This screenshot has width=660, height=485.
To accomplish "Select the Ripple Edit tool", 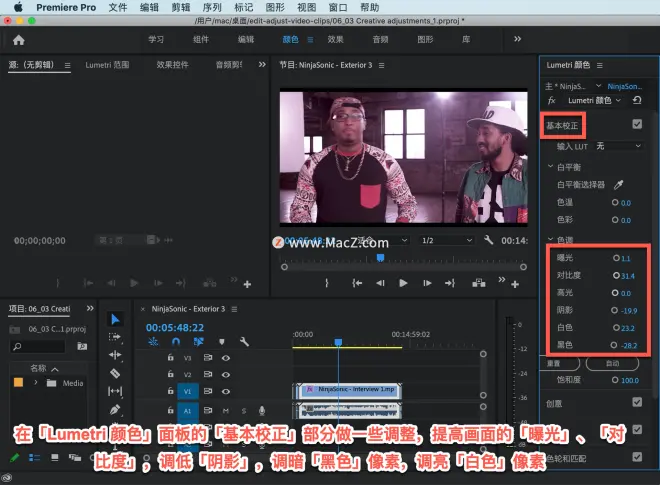I will (115, 355).
